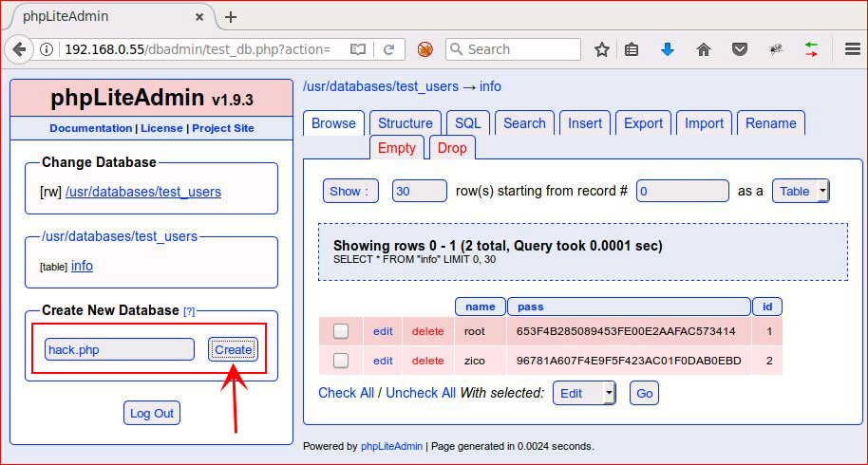Click the URL address bar

coord(199,49)
